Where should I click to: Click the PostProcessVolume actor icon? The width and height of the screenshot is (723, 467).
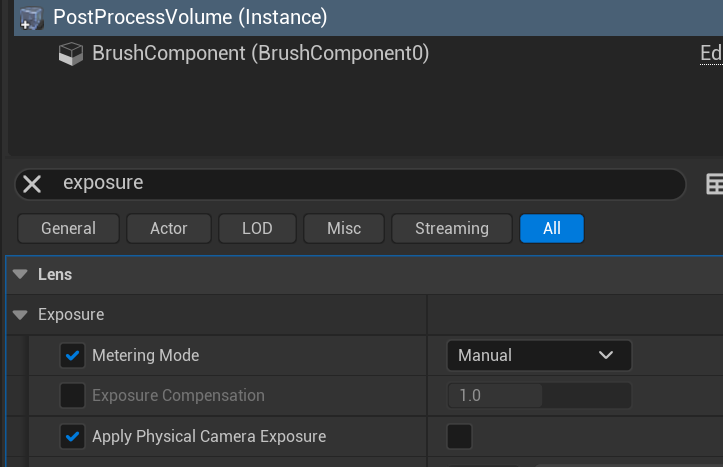[x=31, y=17]
